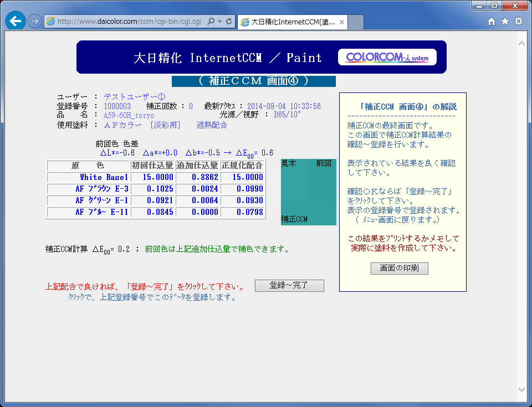532x407 pixels.
Task: Click the access time 2014-09-04 10:33:56
Action: pos(284,106)
